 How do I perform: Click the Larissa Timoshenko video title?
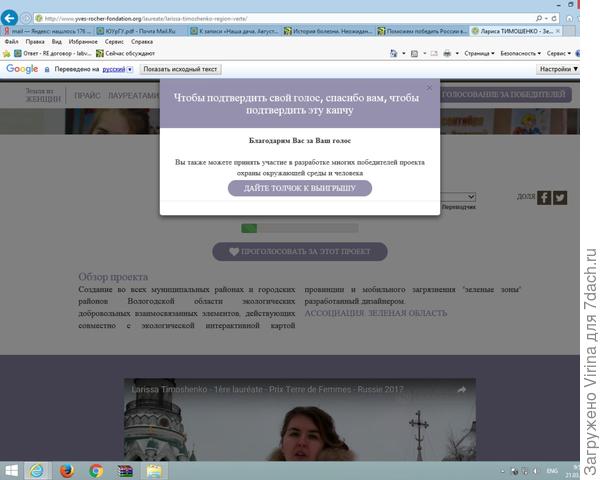267,389
